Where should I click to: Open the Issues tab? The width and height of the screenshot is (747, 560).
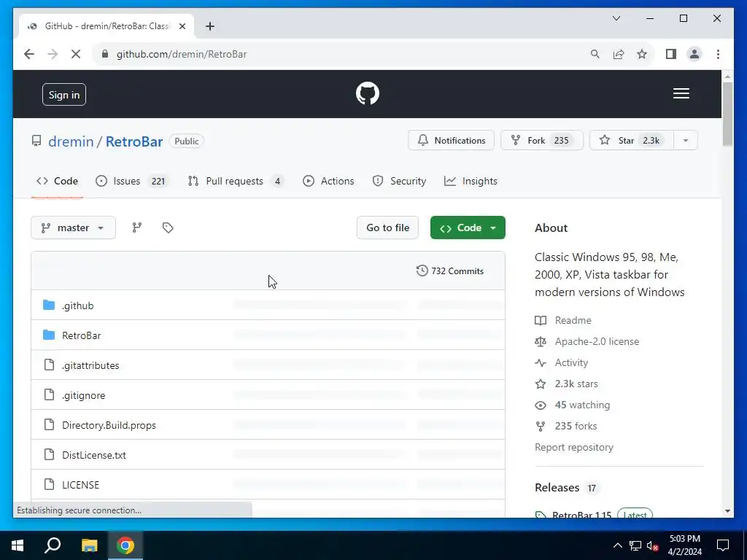[x=132, y=181]
